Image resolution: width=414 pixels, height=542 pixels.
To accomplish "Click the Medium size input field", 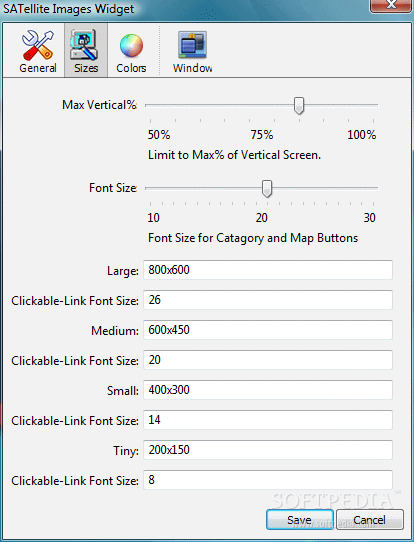I will point(268,330).
